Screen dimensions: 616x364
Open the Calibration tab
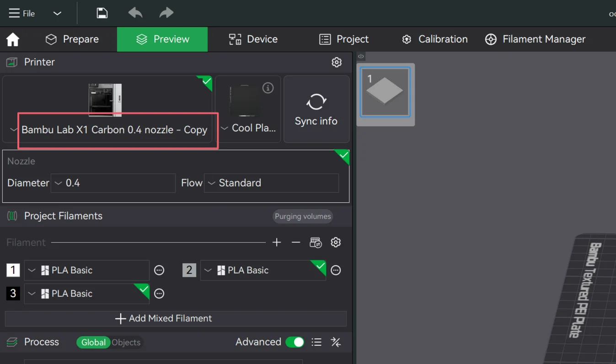[x=434, y=39]
